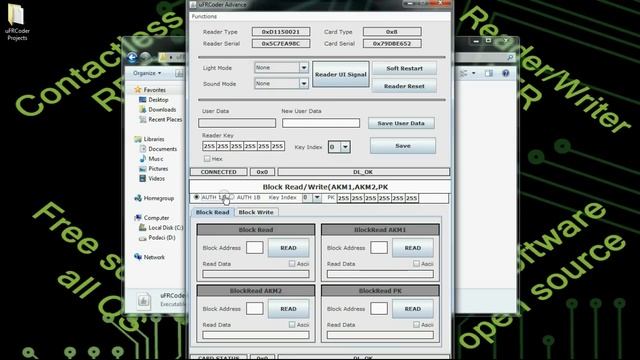The height and width of the screenshot is (360, 640).
Task: Click Reader UI Signal button
Action: pos(341,74)
